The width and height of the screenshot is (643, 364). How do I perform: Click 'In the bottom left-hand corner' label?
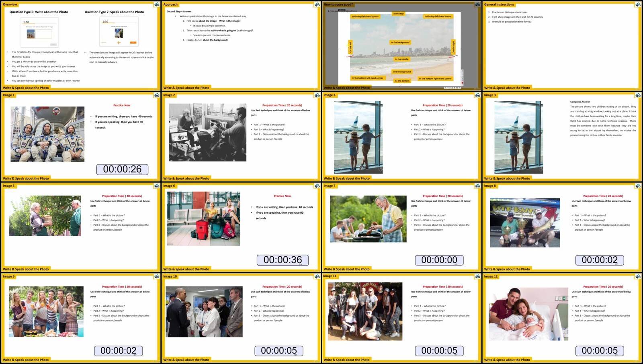(x=368, y=78)
